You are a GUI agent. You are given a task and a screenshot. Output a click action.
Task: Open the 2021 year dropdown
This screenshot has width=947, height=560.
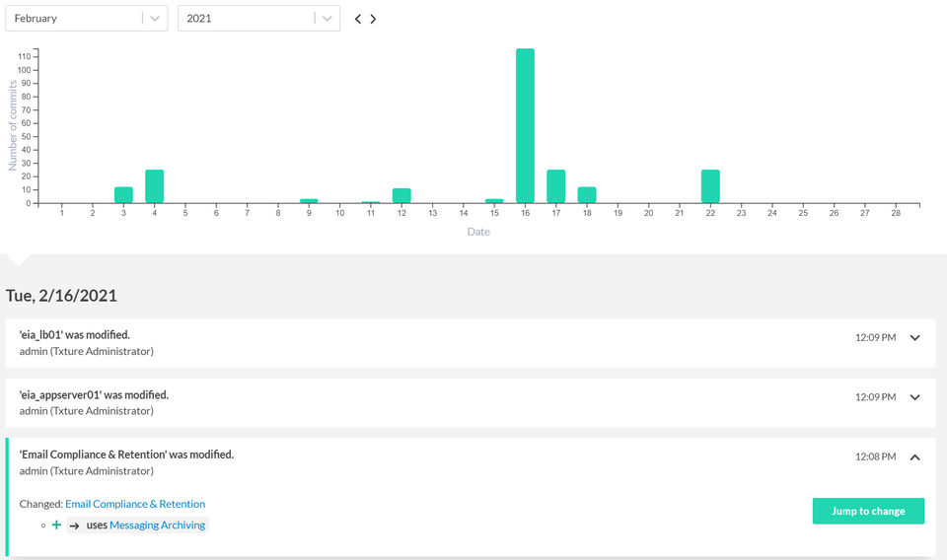pos(258,18)
